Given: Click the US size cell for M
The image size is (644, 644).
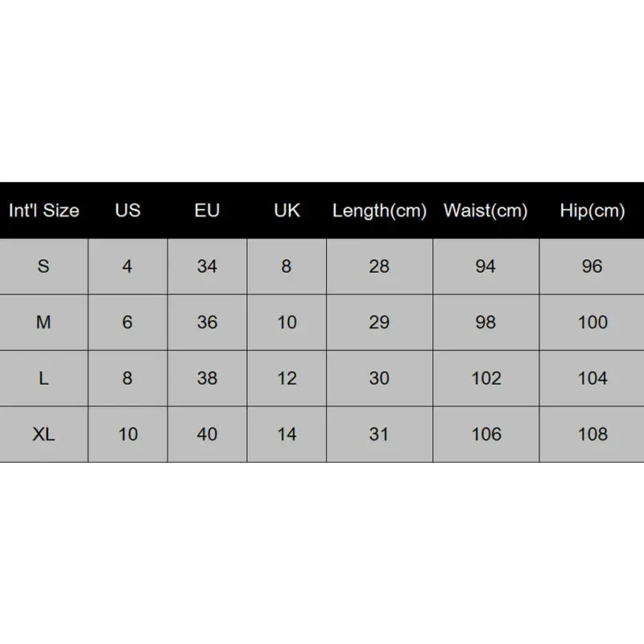Looking at the screenshot, I should pos(127,322).
